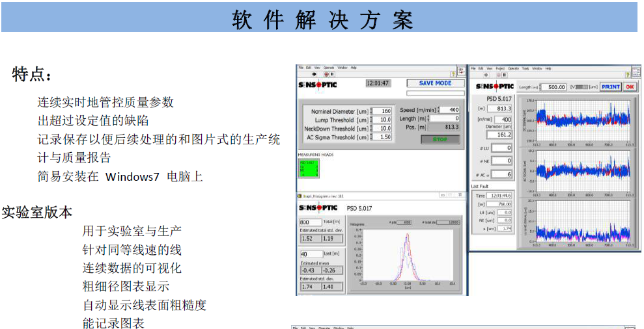Click the context help icon in right window
This screenshot has height=329, width=644.
click(x=626, y=75)
